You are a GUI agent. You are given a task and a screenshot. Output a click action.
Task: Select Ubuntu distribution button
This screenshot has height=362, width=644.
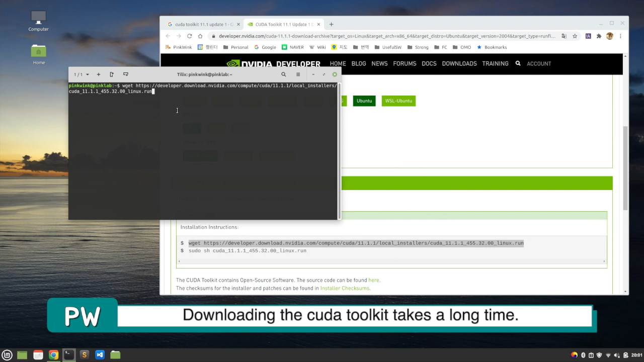[364, 101]
